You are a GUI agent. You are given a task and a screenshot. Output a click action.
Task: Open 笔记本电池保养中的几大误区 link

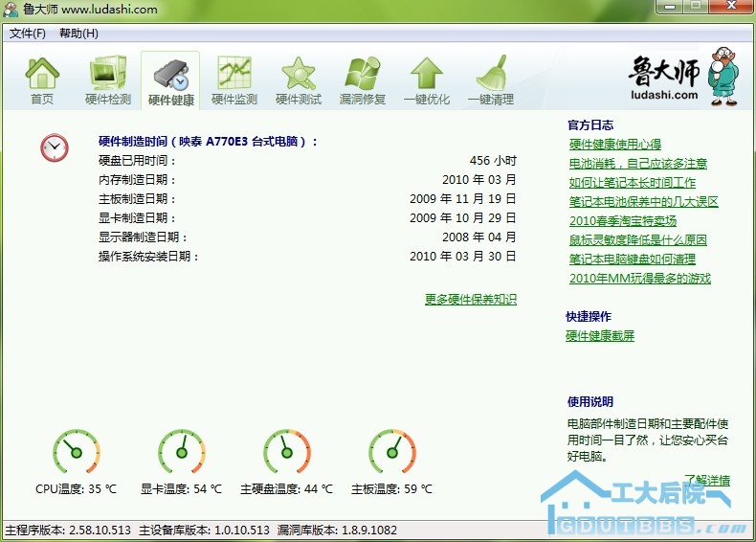(x=644, y=202)
